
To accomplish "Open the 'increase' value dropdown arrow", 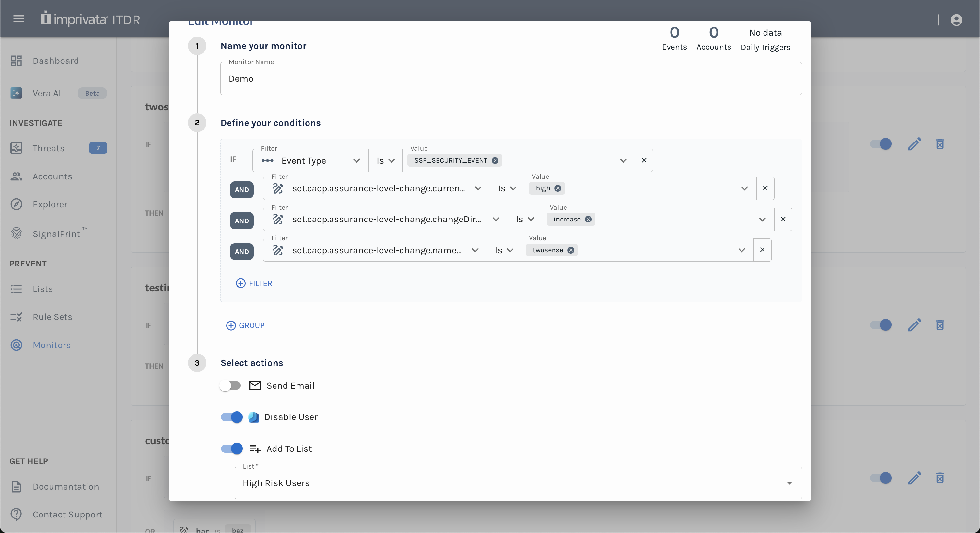I will (x=762, y=219).
